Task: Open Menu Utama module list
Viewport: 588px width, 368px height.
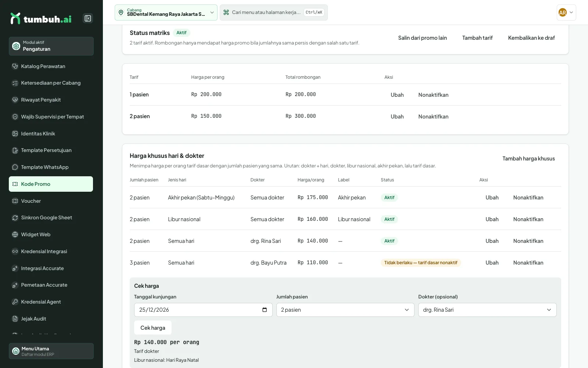Action: click(51, 351)
